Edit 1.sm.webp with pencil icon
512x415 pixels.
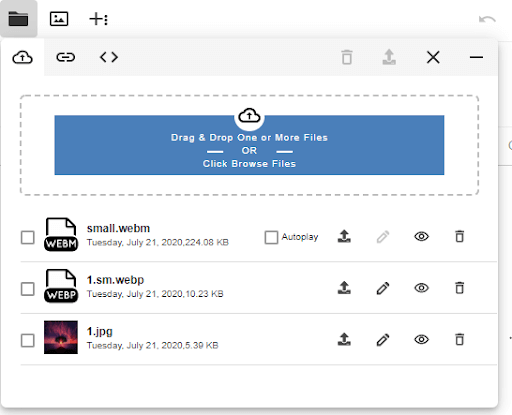[383, 288]
